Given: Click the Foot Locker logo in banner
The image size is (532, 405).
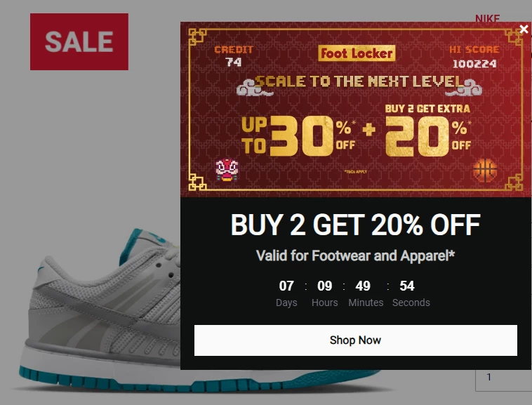Looking at the screenshot, I should (357, 53).
